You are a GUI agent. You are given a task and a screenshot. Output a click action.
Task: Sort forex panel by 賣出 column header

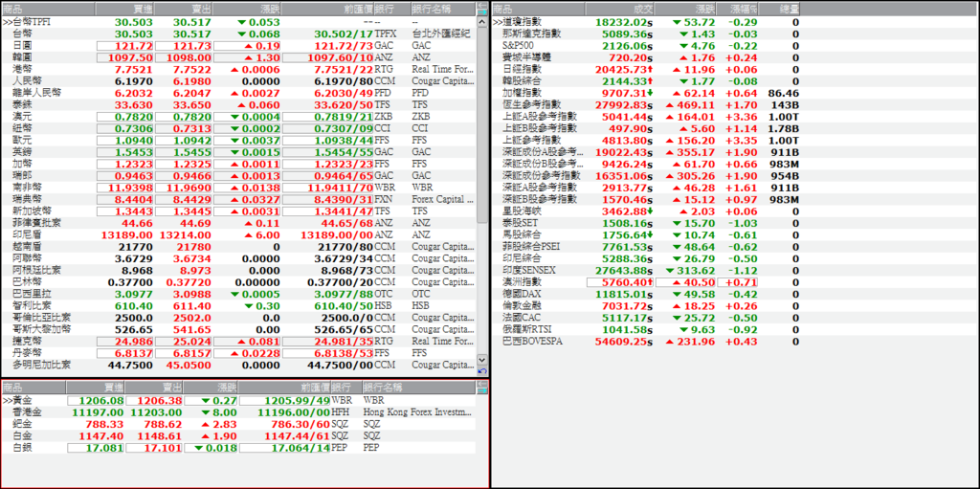183,9
